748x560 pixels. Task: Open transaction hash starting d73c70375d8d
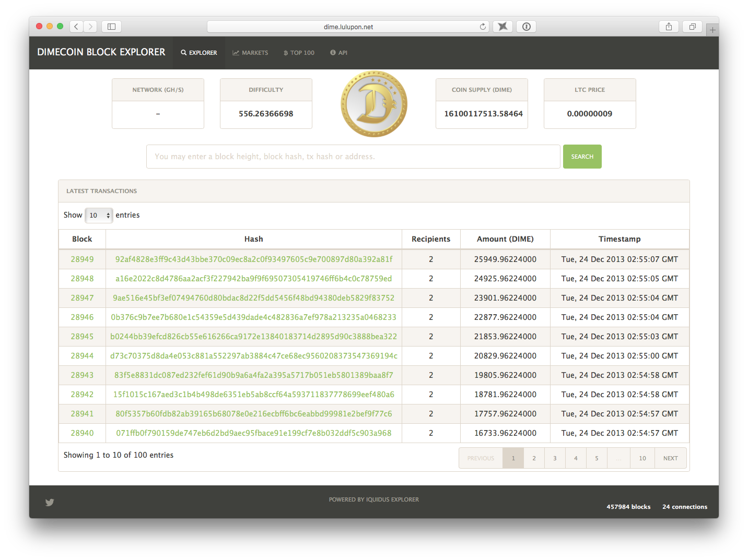click(254, 356)
